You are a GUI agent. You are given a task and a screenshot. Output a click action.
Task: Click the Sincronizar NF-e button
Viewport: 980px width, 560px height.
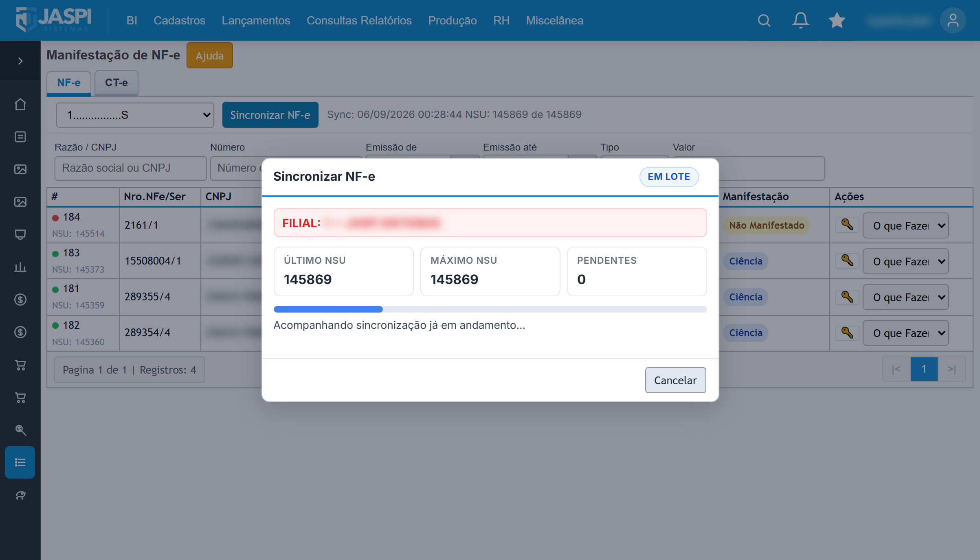270,115
